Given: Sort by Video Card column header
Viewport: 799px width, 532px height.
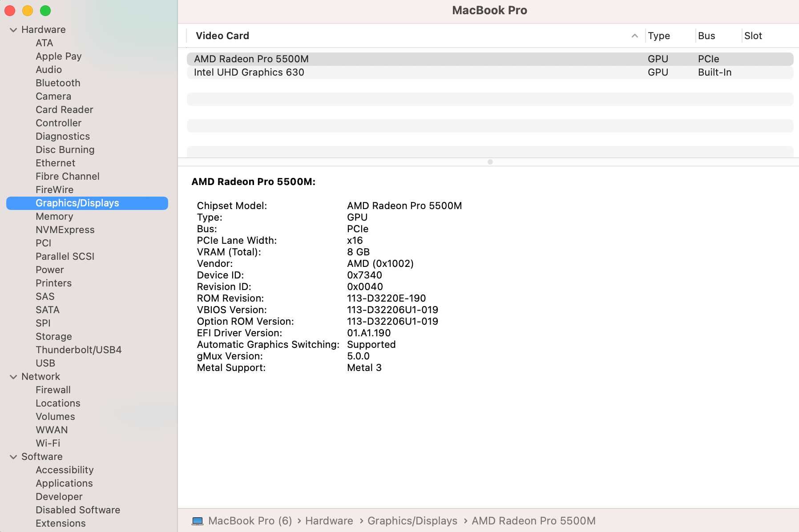Looking at the screenshot, I should tap(222, 36).
